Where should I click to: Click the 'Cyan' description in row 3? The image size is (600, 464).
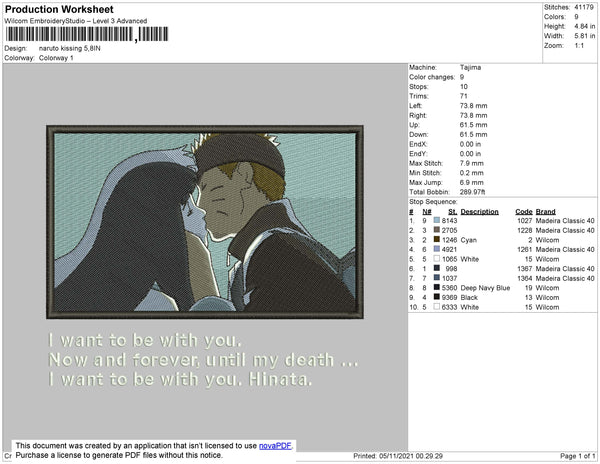[x=468, y=240]
